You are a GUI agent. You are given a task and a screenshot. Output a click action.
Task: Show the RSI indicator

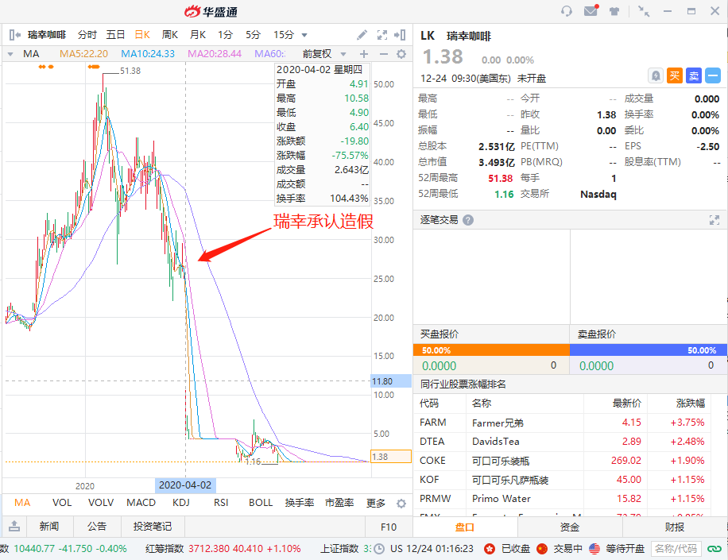click(x=221, y=503)
